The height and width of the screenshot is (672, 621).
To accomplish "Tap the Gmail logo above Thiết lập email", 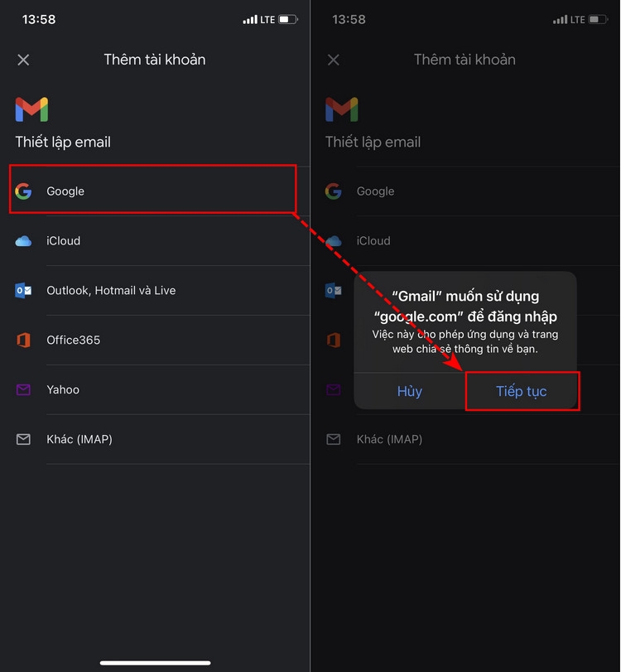I will 31,108.
